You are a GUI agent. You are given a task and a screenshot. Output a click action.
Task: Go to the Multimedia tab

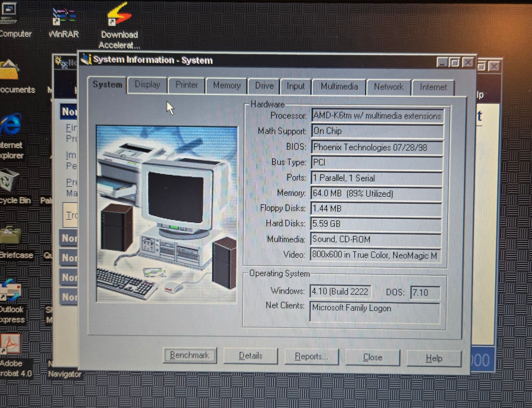click(x=339, y=87)
